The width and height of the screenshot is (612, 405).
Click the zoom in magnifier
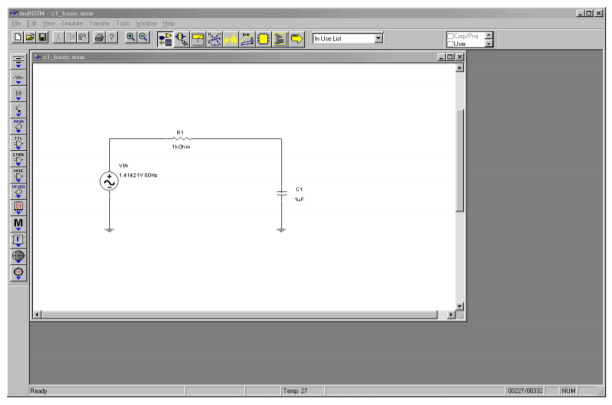130,37
